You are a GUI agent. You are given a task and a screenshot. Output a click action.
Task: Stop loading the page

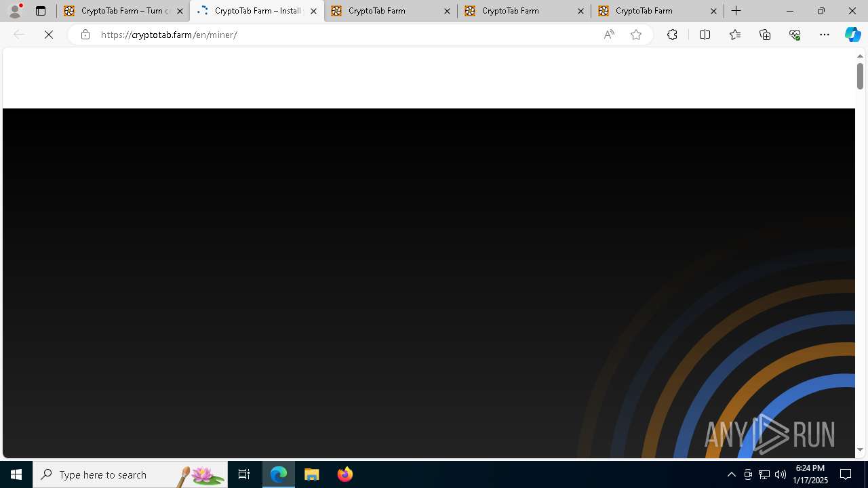pyautogui.click(x=49, y=35)
